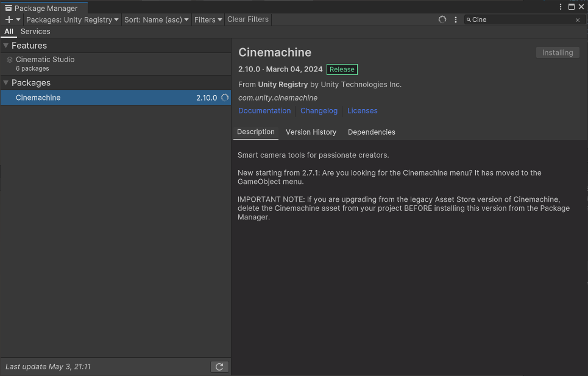This screenshot has width=588, height=376.
Task: Switch to the Version History tab
Action: pos(311,132)
